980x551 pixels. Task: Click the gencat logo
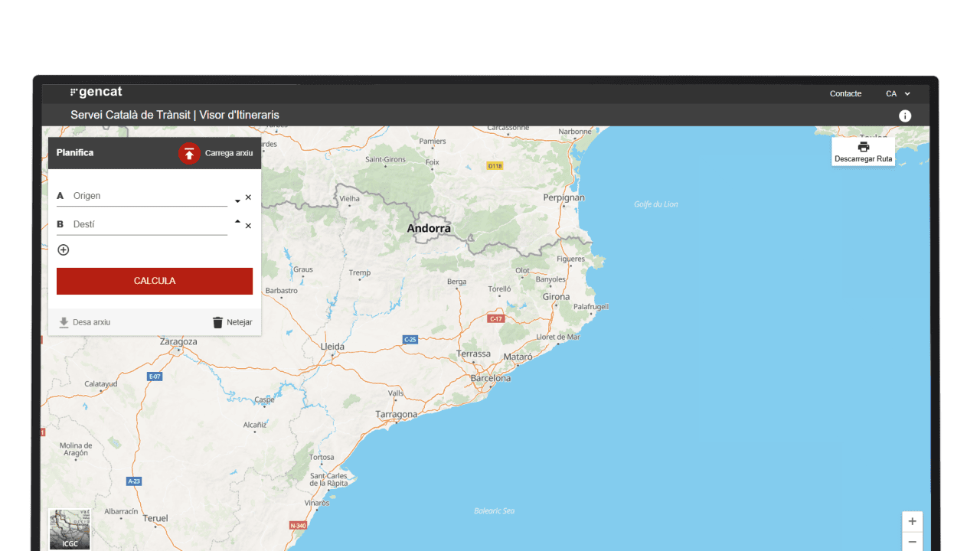[x=96, y=92]
